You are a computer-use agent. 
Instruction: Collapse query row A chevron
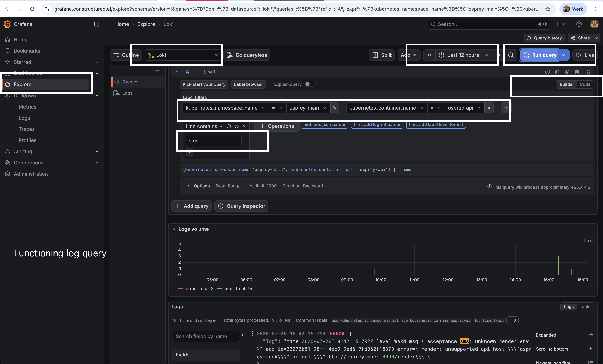coord(177,72)
